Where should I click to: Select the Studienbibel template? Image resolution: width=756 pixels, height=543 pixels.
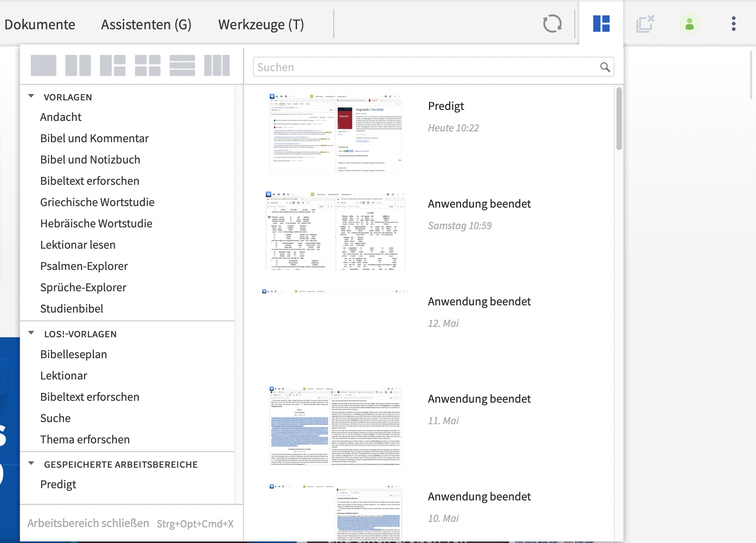point(71,308)
